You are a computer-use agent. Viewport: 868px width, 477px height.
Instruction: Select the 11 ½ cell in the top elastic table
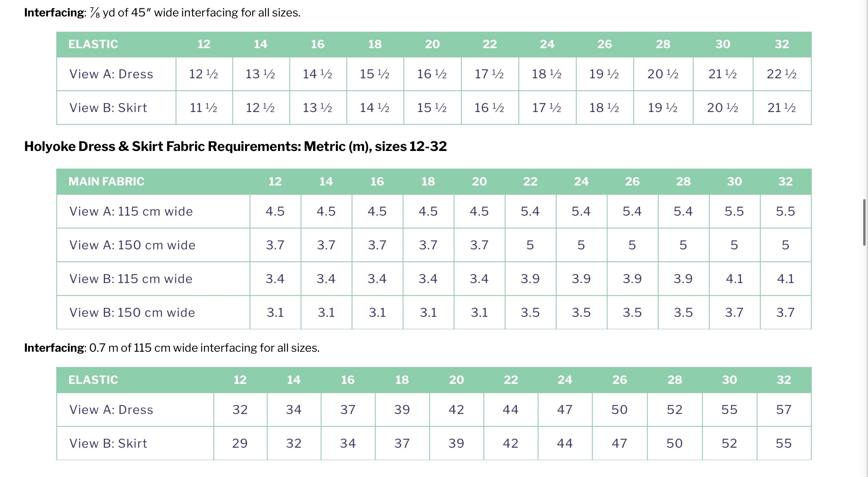pos(203,108)
